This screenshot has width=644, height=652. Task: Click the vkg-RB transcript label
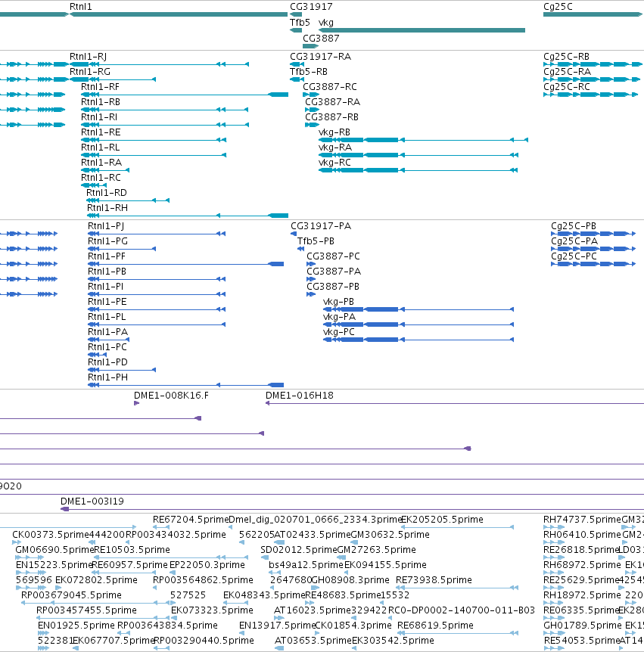click(x=334, y=132)
